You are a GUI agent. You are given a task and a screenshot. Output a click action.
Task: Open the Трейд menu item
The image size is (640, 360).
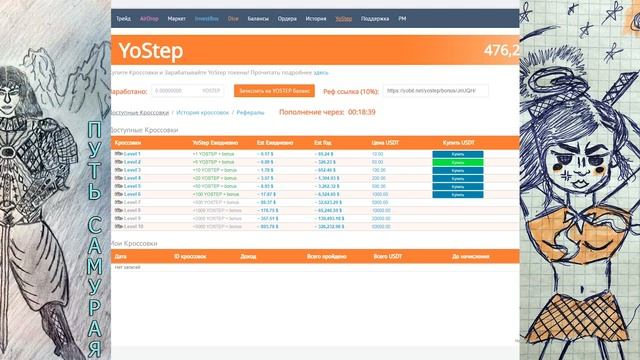pyautogui.click(x=123, y=19)
